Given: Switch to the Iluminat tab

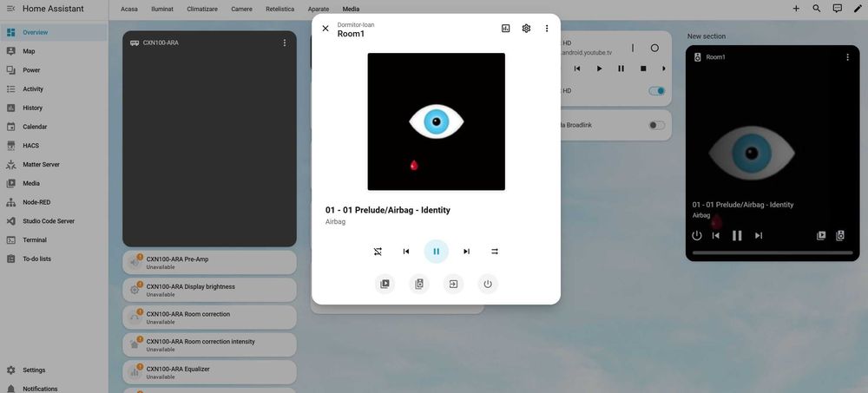Looking at the screenshot, I should pos(162,10).
